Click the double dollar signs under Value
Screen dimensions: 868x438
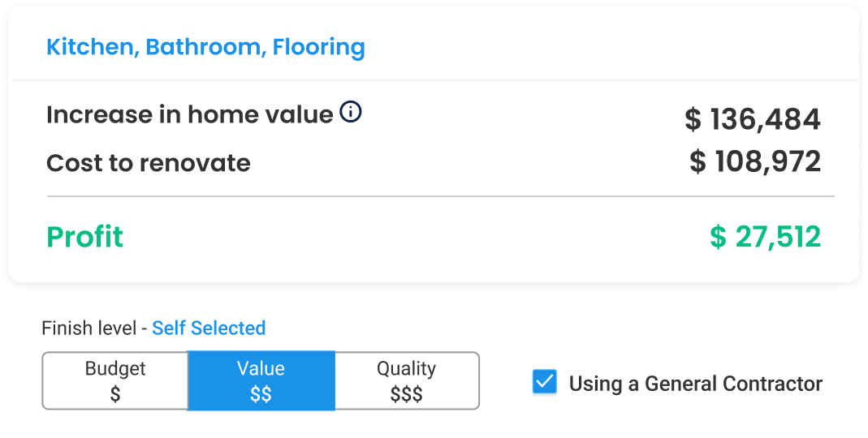click(261, 395)
